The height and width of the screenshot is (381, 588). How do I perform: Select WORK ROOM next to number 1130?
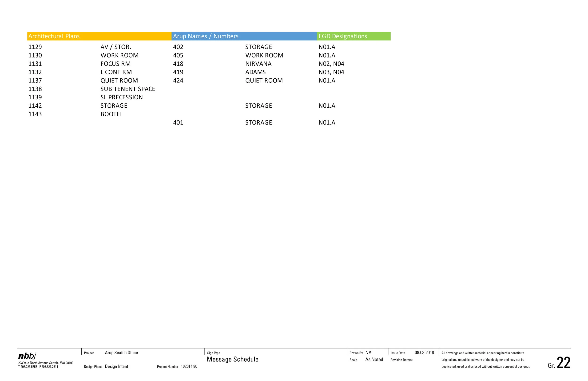(x=119, y=55)
